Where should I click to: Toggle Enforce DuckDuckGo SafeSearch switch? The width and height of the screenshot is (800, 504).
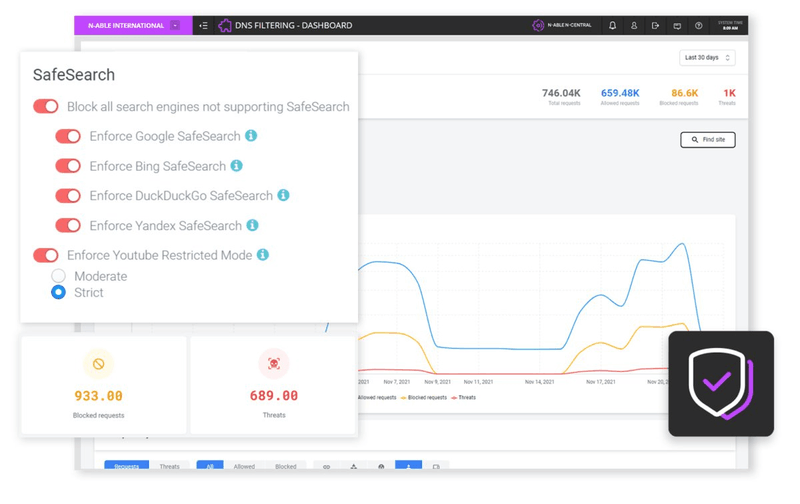(x=68, y=196)
